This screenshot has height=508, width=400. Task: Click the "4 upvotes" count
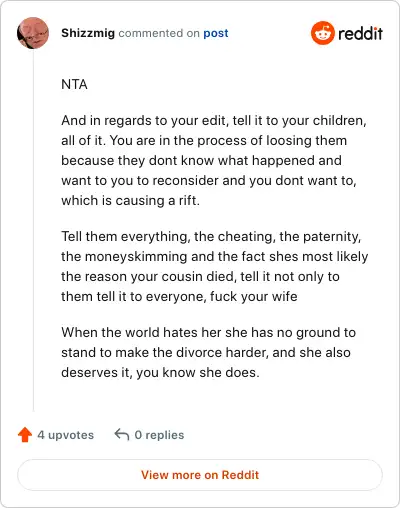tap(66, 435)
